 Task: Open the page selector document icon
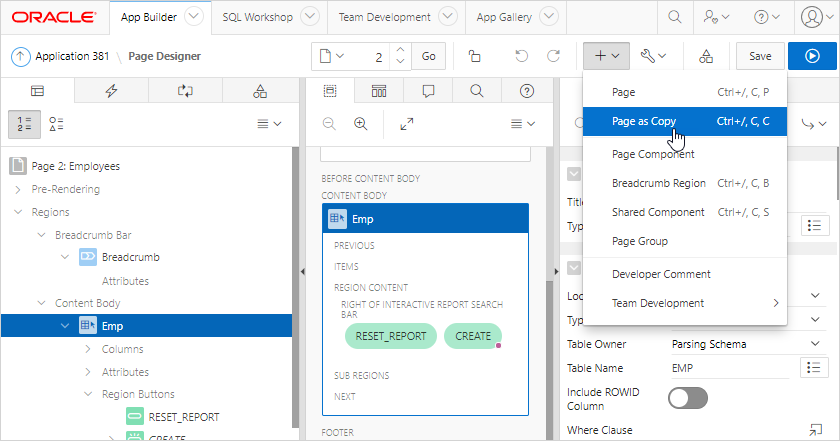pos(332,56)
